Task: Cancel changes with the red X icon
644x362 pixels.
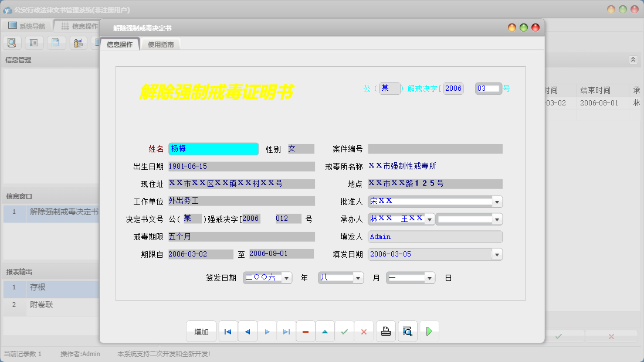Action: click(364, 331)
